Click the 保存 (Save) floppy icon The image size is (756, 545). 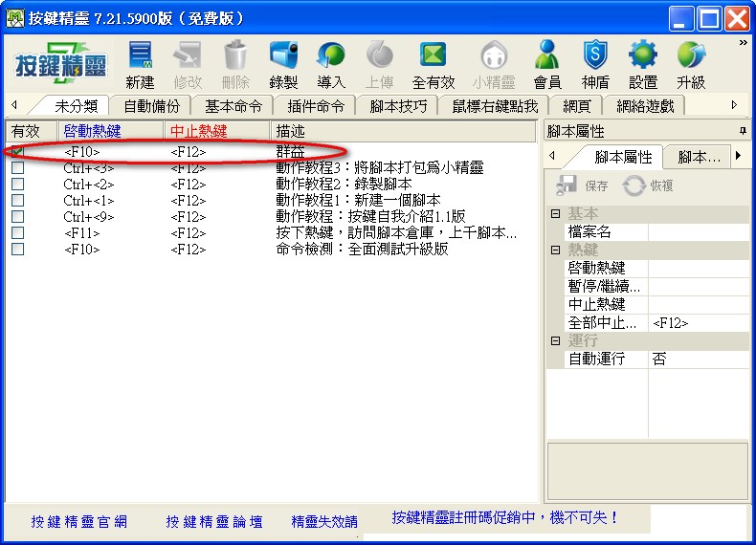566,185
